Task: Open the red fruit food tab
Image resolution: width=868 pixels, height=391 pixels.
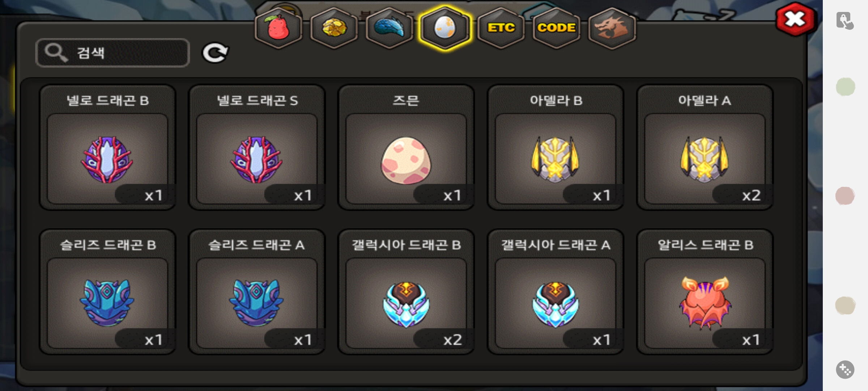Action: click(x=278, y=28)
